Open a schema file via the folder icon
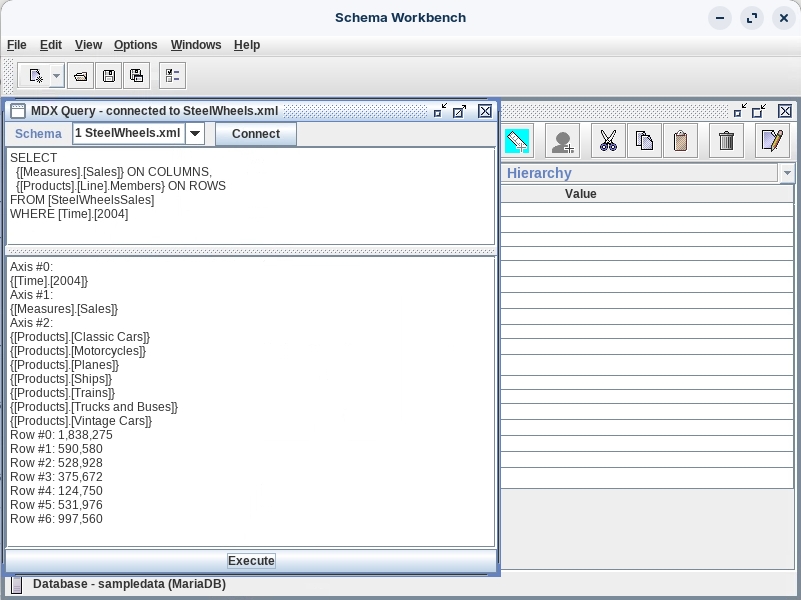This screenshot has height=600, width=801. pos(82,75)
